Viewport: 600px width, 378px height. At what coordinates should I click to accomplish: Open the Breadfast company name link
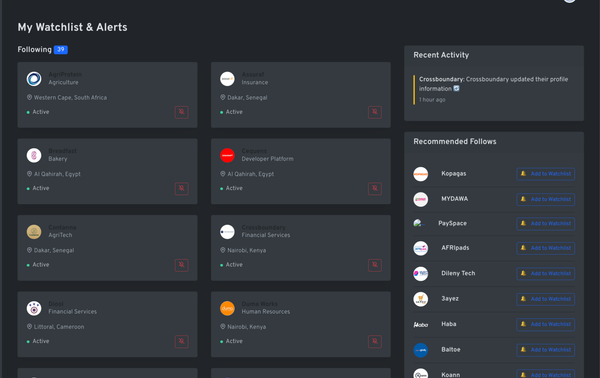coord(62,151)
